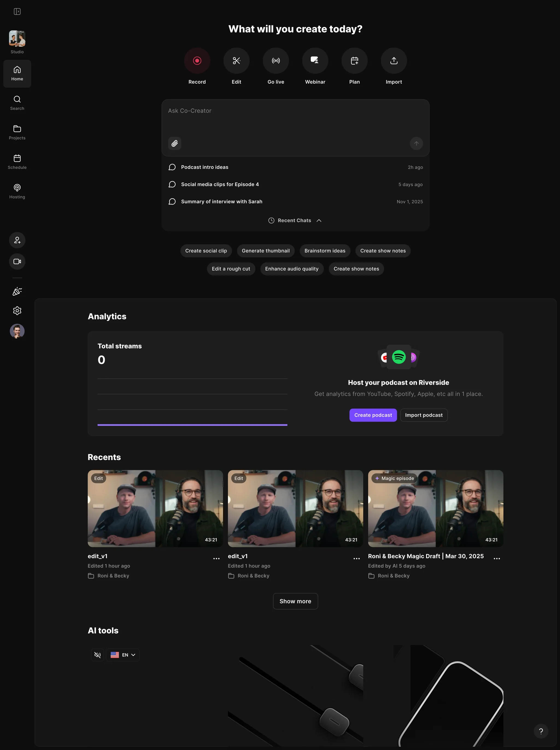The image size is (560, 750).
Task: Open the user profile avatar
Action: 17,331
